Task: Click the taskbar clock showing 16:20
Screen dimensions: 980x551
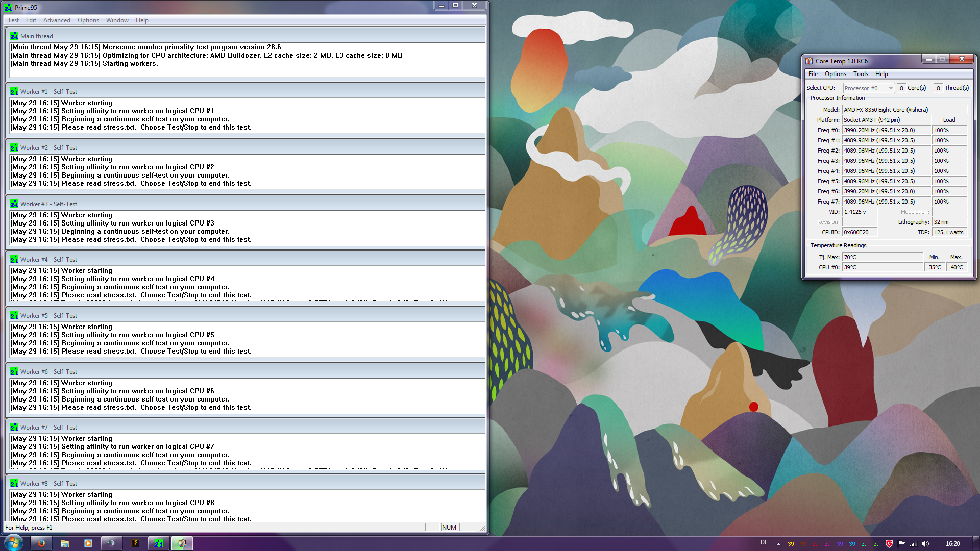Action: (x=952, y=544)
